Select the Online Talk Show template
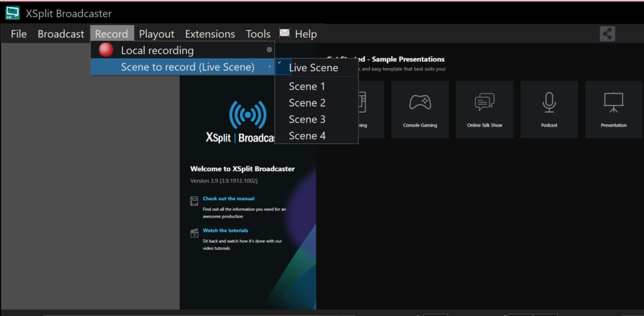 (485, 110)
